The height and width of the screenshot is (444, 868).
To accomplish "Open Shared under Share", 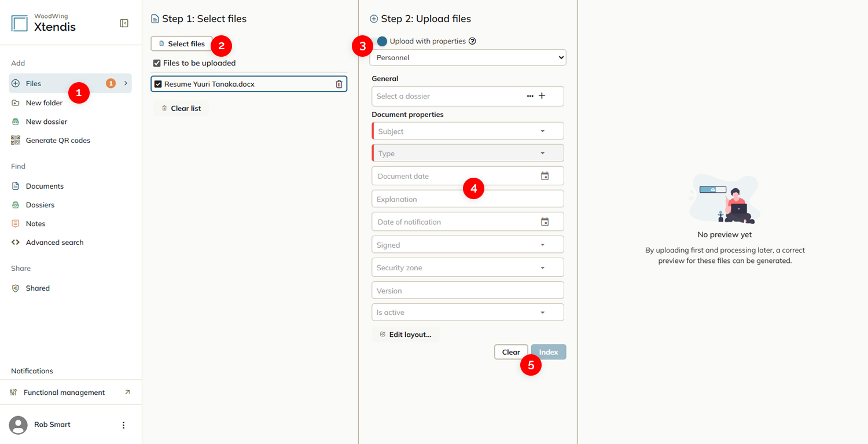I will [38, 288].
